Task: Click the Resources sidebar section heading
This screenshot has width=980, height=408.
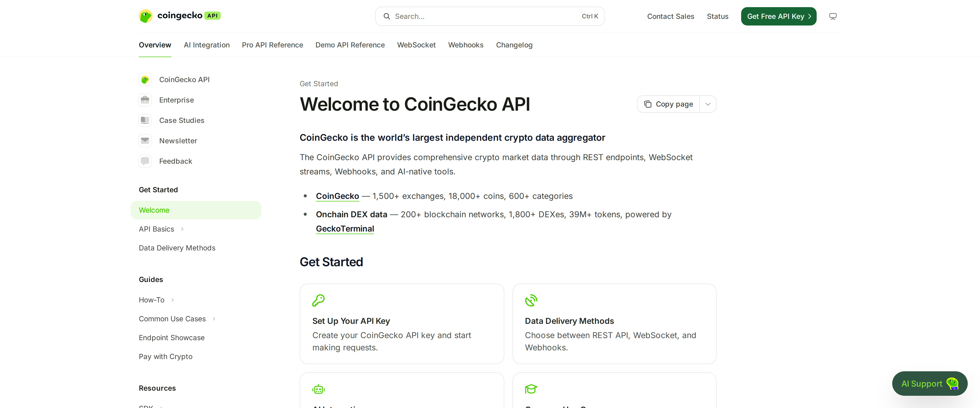Action: (157, 388)
